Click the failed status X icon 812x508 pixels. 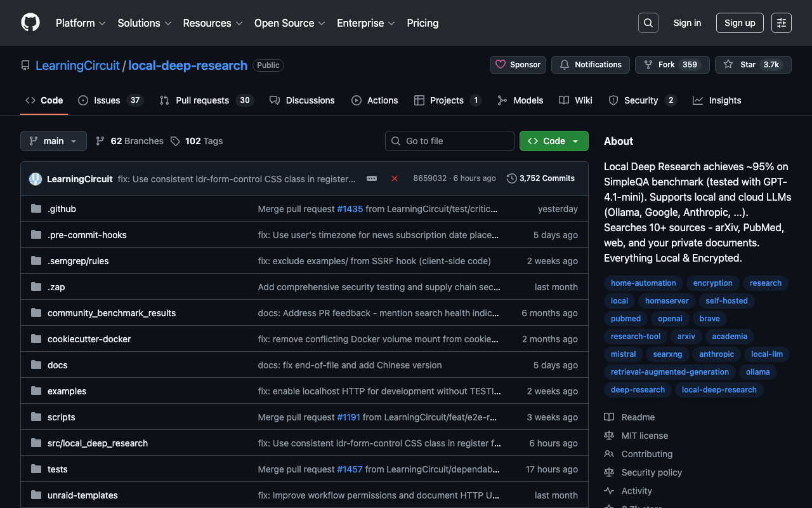[x=395, y=178]
